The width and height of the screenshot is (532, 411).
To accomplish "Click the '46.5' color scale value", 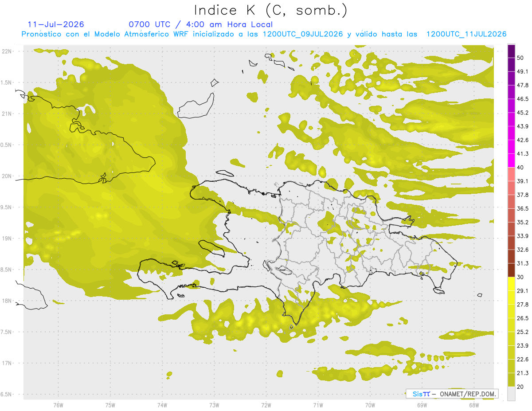I will coord(523,99).
